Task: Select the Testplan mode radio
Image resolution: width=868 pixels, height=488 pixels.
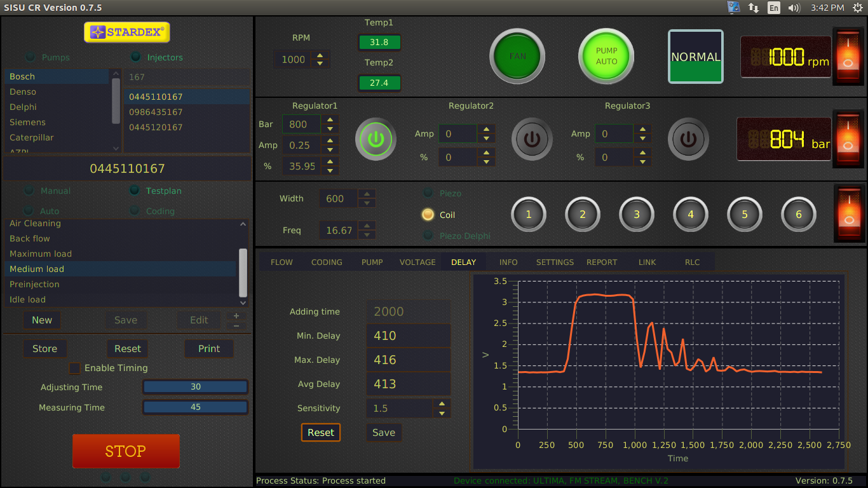Action: click(135, 190)
